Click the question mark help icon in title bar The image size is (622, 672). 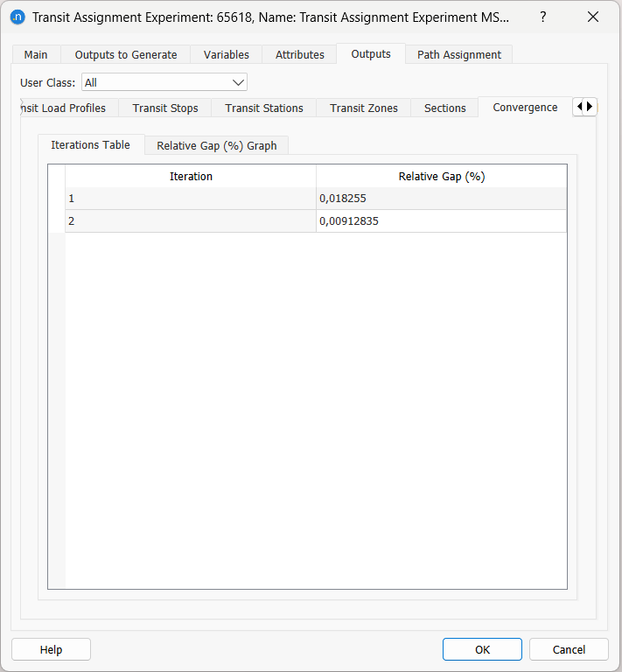pos(542,17)
